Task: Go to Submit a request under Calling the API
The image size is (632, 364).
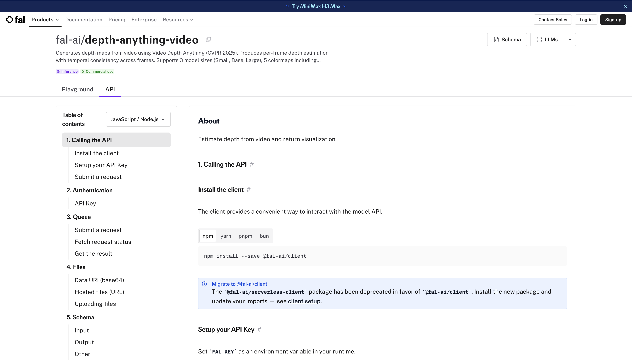Action: click(98, 177)
